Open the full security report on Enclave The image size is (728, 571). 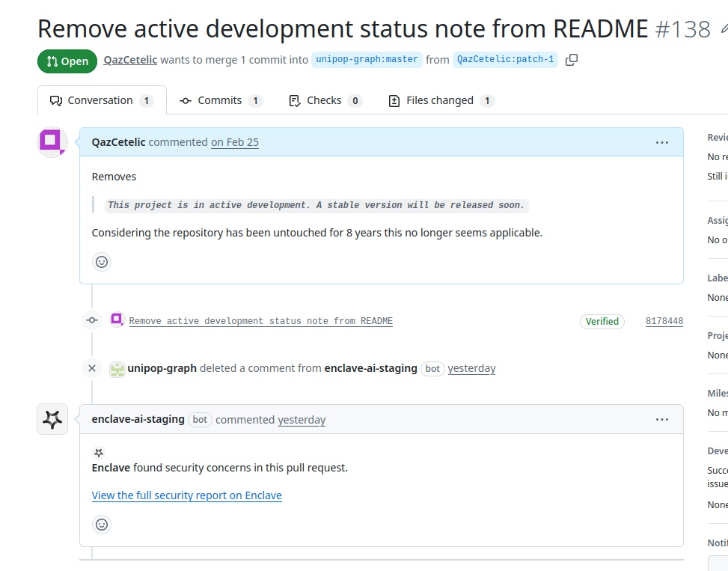(x=186, y=495)
